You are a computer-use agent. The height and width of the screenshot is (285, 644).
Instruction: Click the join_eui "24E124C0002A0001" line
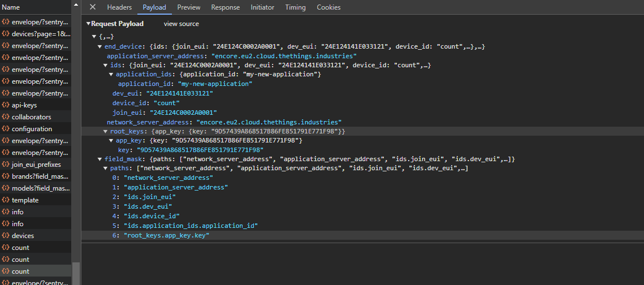click(165, 113)
